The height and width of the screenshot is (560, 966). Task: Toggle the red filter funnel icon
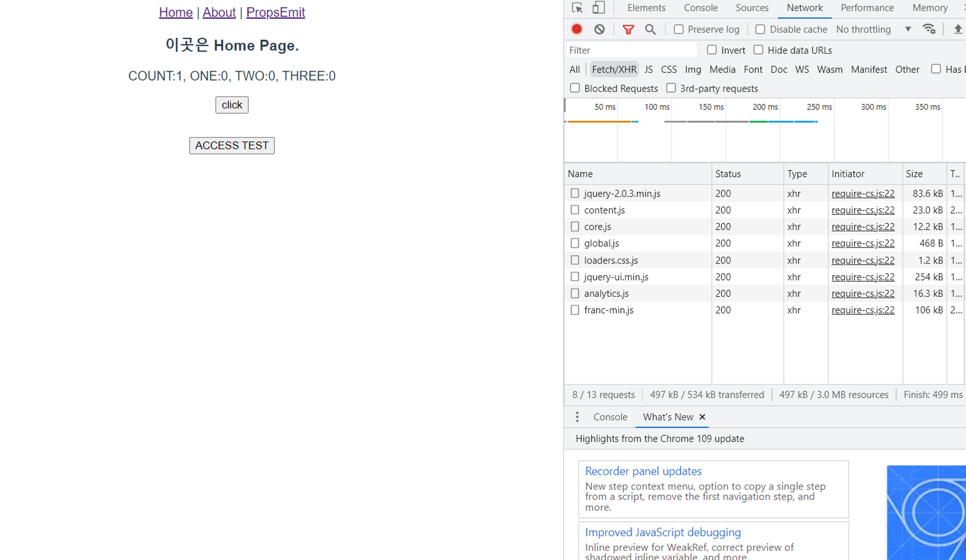point(628,29)
